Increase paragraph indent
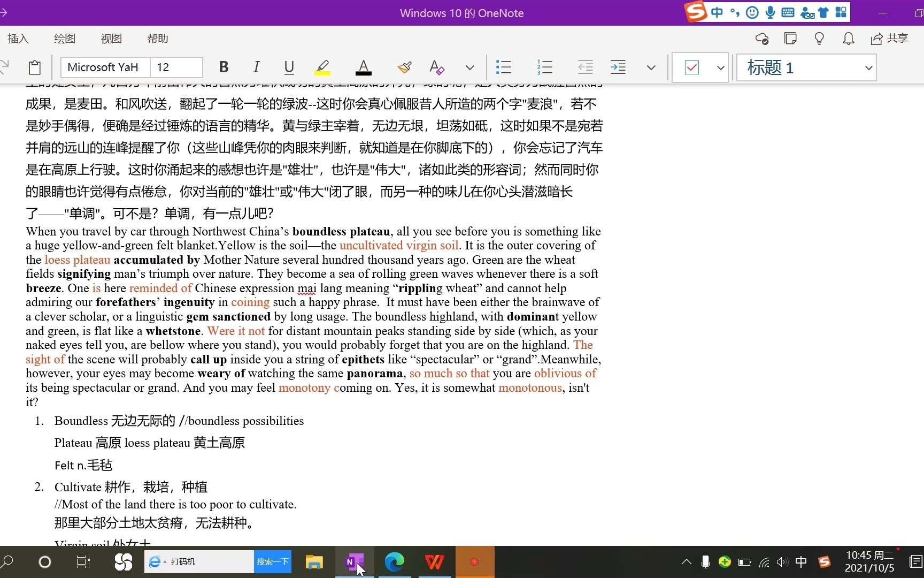 pyautogui.click(x=618, y=67)
